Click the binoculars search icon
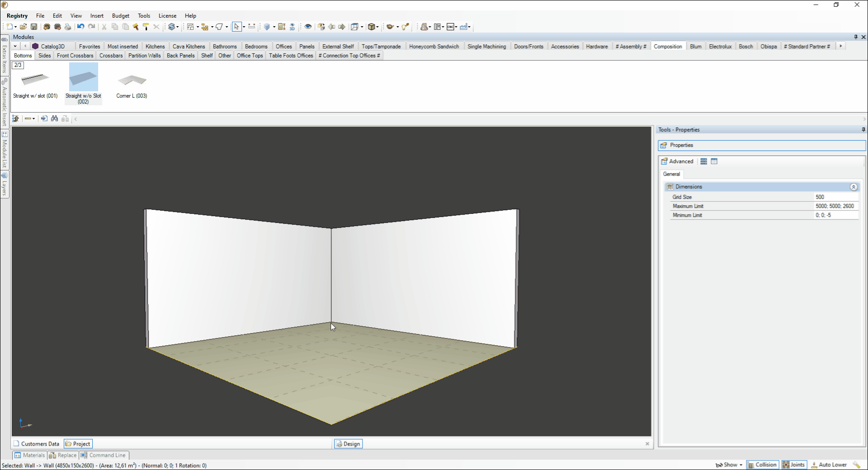The image size is (868, 470). pyautogui.click(x=55, y=118)
